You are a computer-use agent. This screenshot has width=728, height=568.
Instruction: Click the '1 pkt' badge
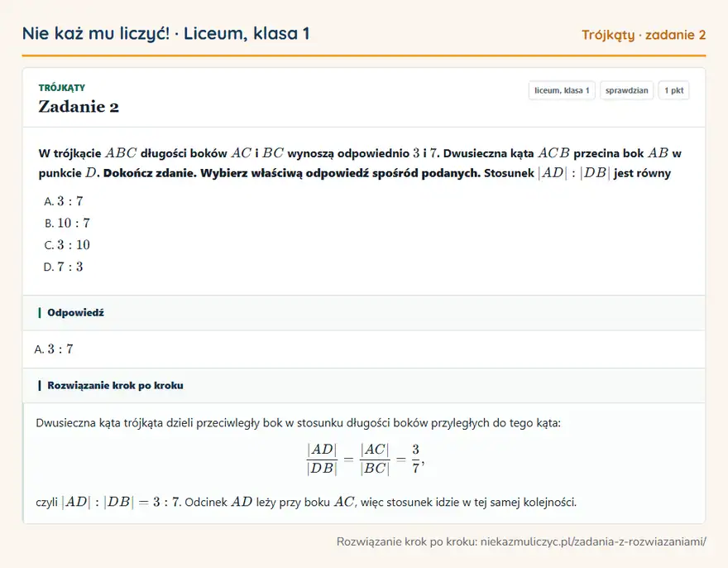click(x=673, y=90)
